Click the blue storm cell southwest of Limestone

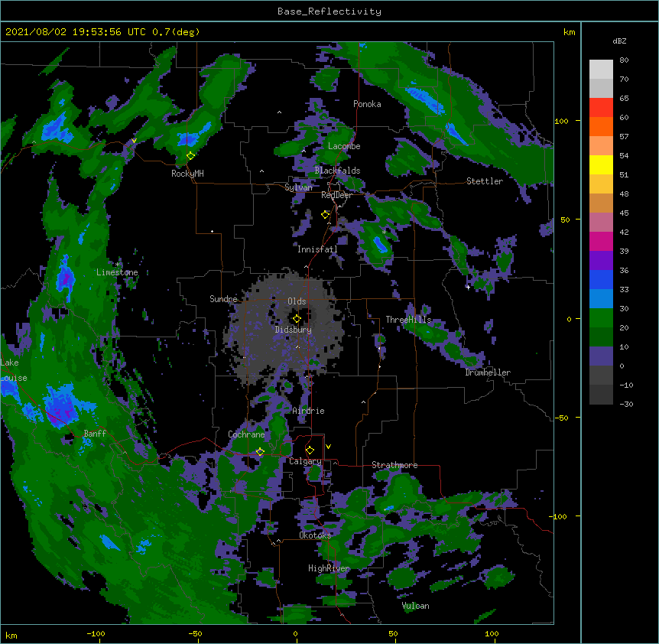click(x=66, y=278)
